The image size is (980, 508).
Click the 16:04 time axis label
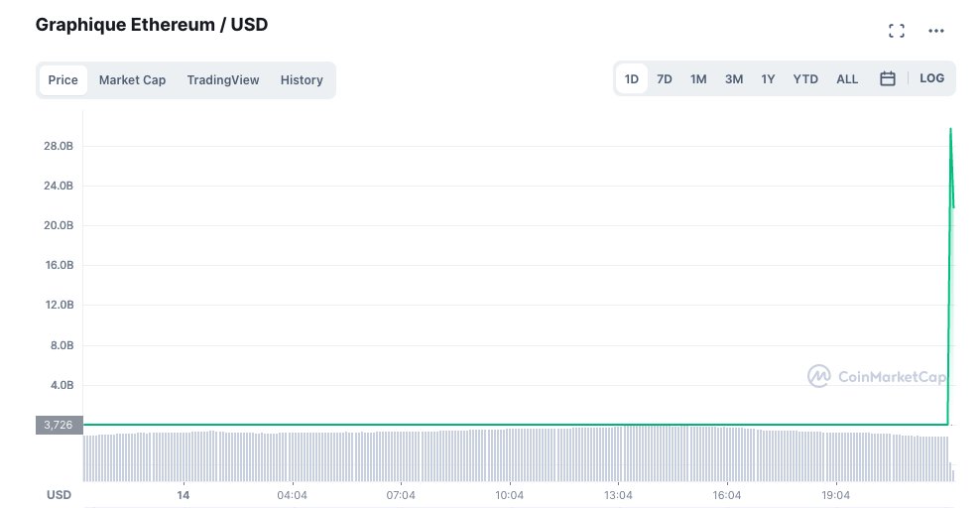(x=727, y=495)
